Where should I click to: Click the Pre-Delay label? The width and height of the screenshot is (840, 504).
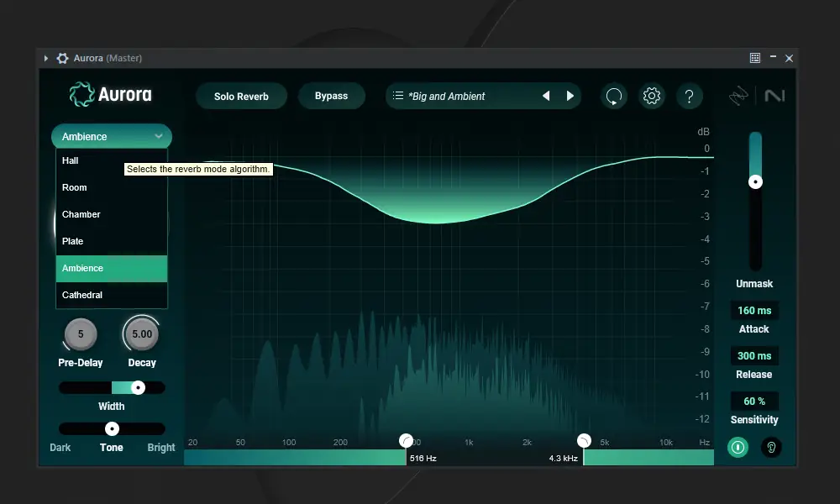point(81,363)
